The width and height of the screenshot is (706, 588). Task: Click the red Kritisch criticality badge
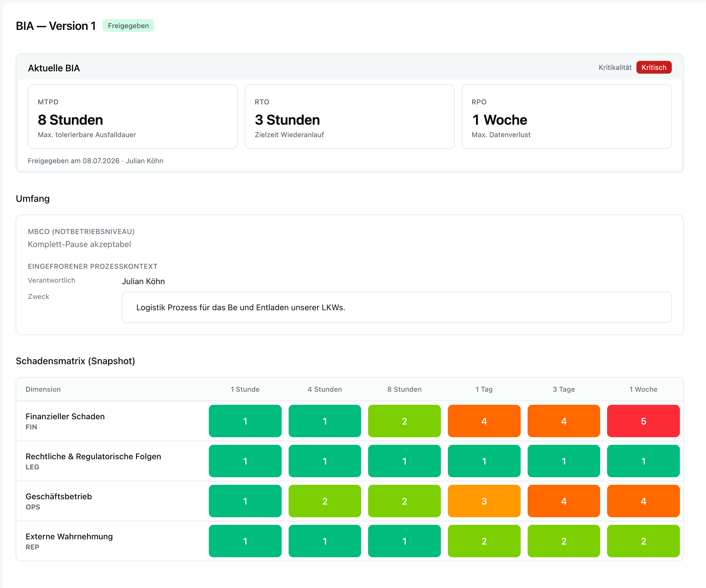coord(653,68)
